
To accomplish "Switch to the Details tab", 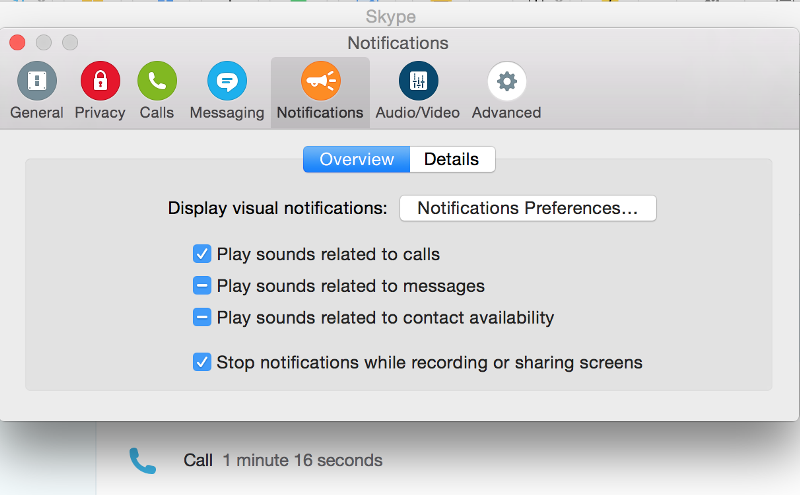I will click(451, 159).
